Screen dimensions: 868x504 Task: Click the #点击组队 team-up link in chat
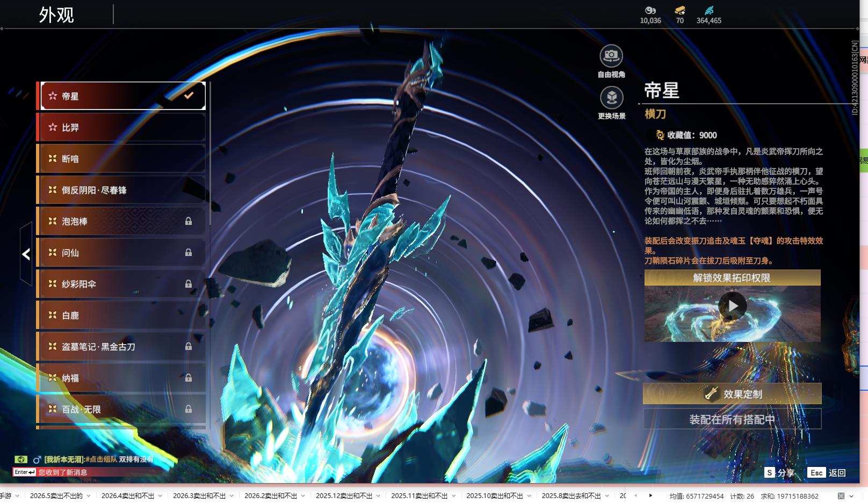[101, 459]
